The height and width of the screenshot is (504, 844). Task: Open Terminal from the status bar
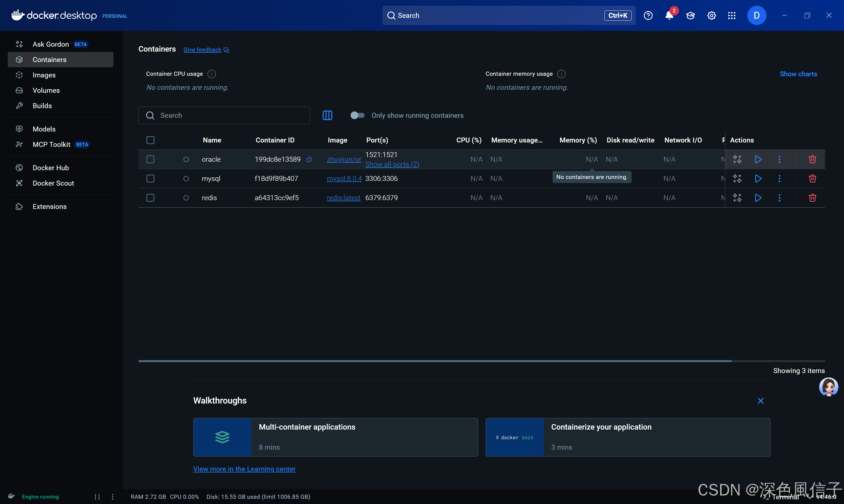tap(781, 497)
